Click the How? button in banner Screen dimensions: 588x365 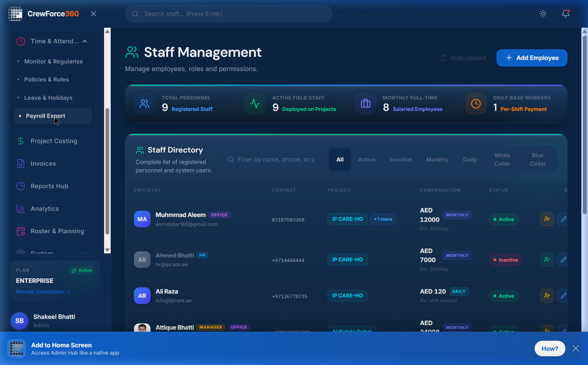click(x=550, y=349)
